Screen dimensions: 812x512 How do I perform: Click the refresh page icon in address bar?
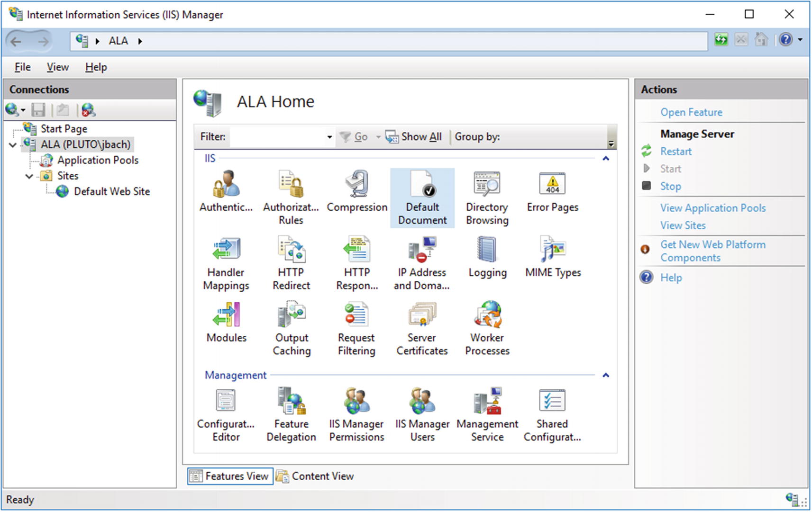coord(721,40)
